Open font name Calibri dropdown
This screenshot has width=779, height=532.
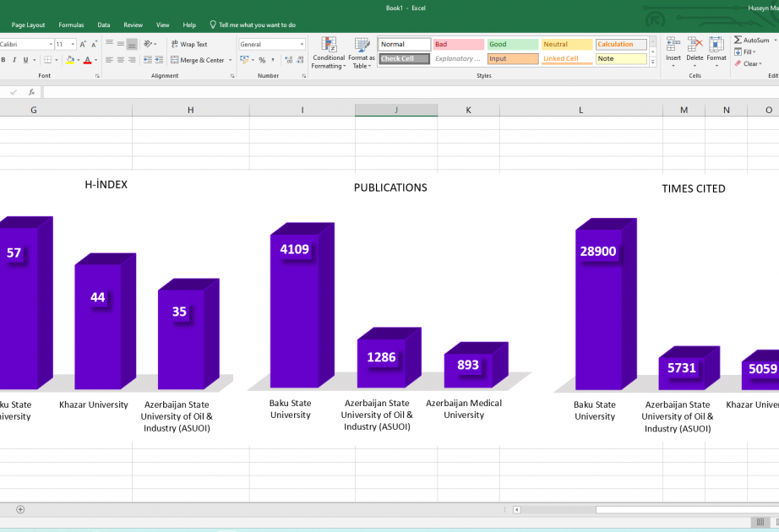click(x=51, y=44)
